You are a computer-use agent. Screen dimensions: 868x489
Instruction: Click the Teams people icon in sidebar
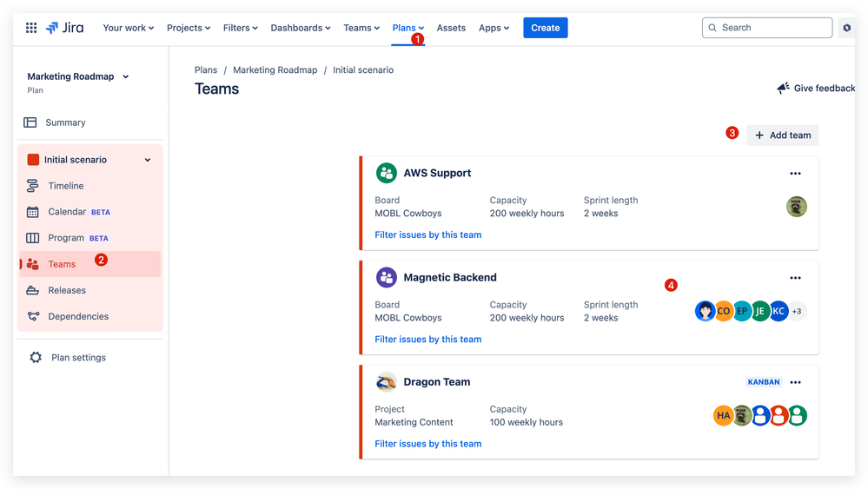(33, 264)
